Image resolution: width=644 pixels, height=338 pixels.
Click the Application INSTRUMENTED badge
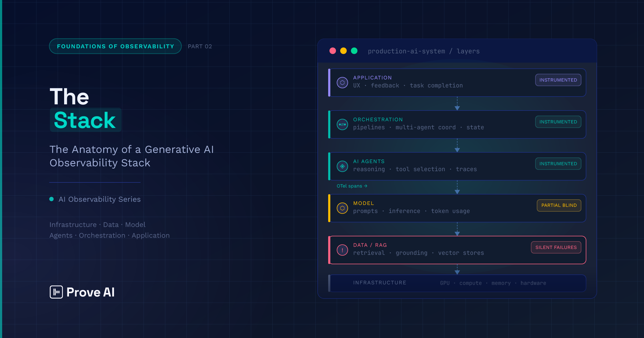coord(558,80)
